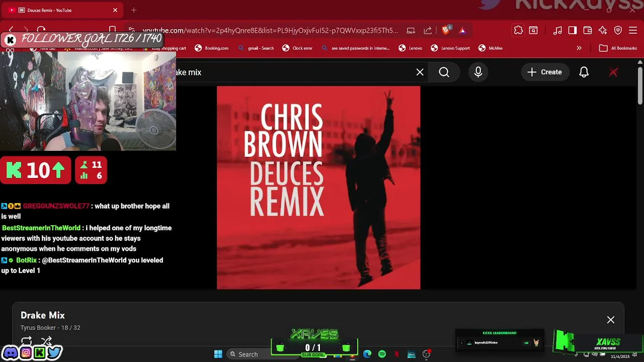
Task: Open the Clock error bookmark
Action: click(297, 48)
